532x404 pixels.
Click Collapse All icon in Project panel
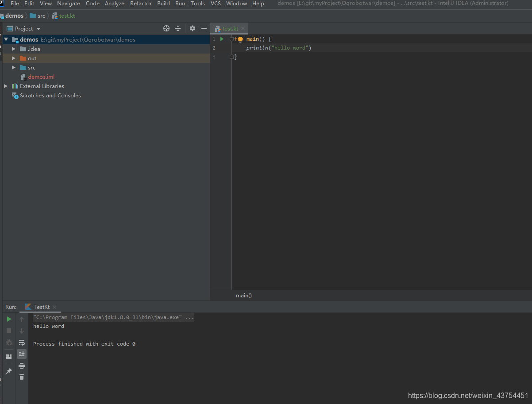[x=178, y=28]
